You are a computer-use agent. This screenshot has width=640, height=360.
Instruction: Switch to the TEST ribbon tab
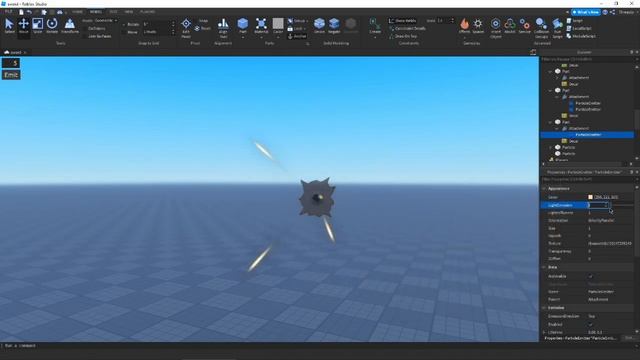pos(113,12)
